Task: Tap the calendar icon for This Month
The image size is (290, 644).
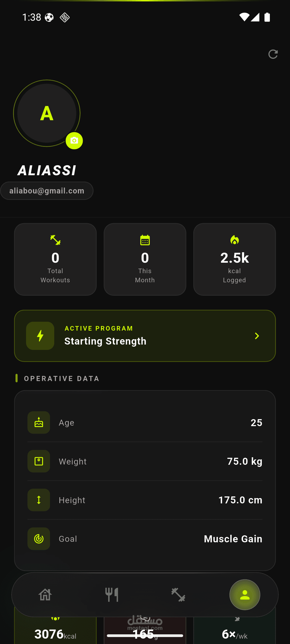Action: [145, 240]
